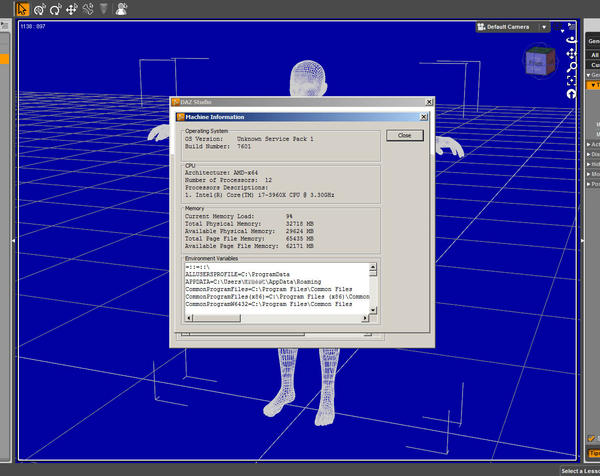Click the viewport Orbit camera control
Image resolution: width=600 pixels, height=476 pixels.
pyautogui.click(x=571, y=40)
